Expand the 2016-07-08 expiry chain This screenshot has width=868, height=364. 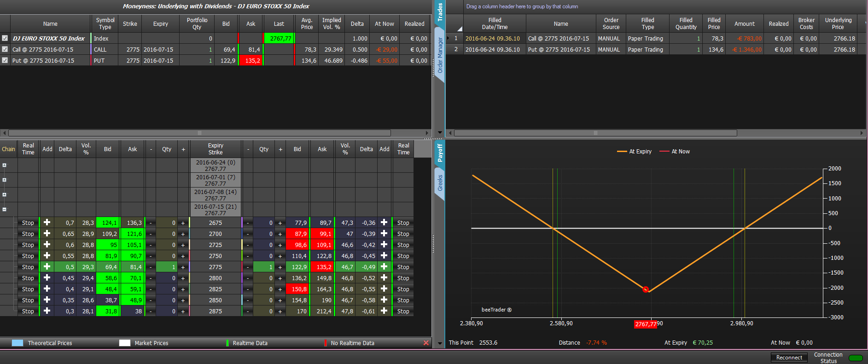[x=5, y=194]
